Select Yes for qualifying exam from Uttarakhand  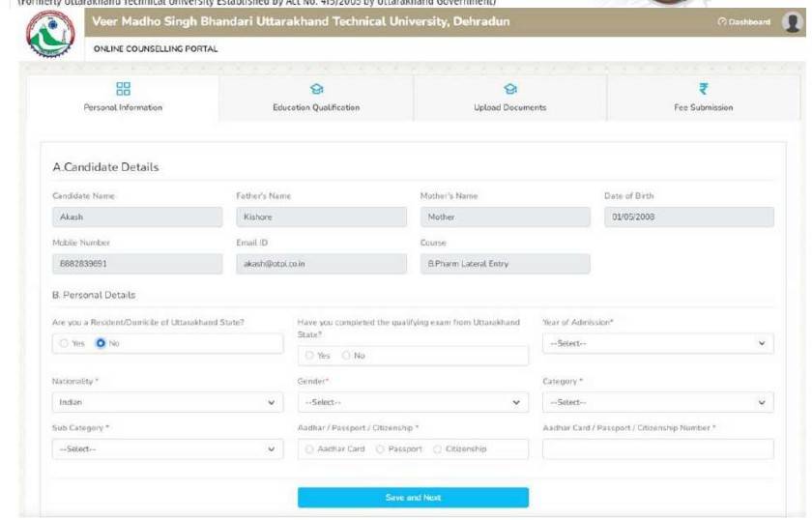[x=309, y=356]
